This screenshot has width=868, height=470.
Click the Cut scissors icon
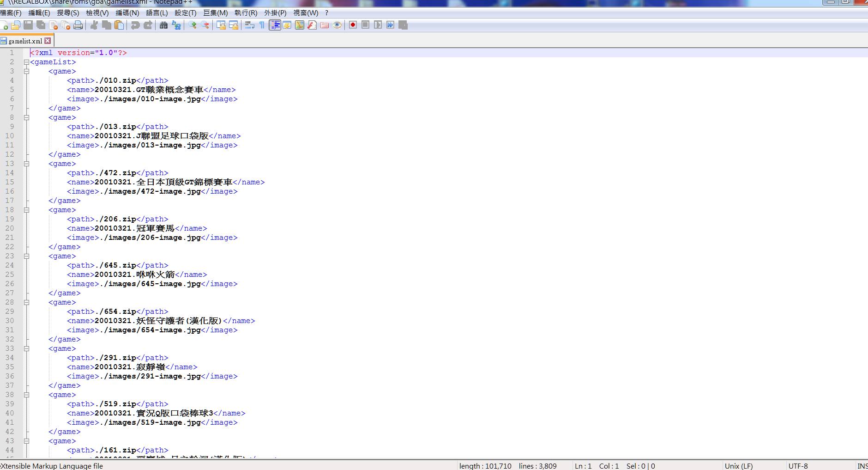click(x=94, y=25)
